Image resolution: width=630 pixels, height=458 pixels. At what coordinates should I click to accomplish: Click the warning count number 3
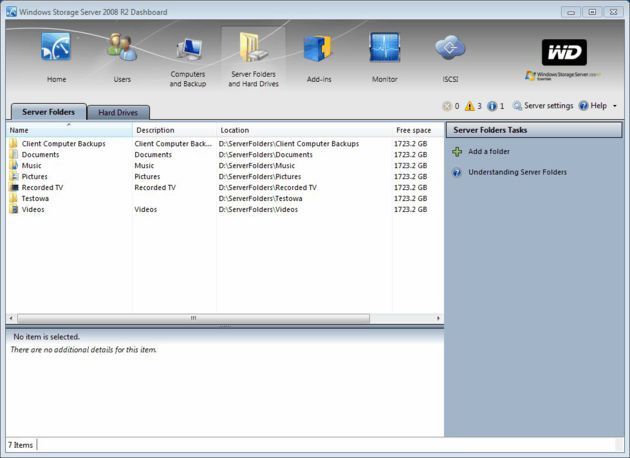(479, 106)
